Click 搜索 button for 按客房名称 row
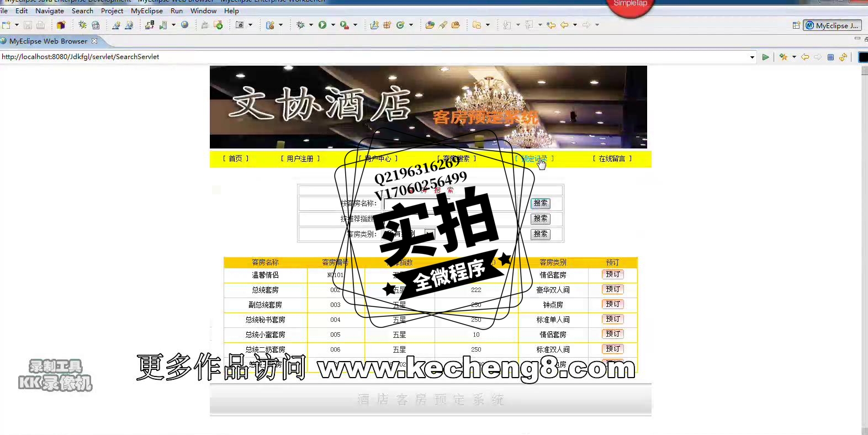This screenshot has width=868, height=435. tap(541, 203)
